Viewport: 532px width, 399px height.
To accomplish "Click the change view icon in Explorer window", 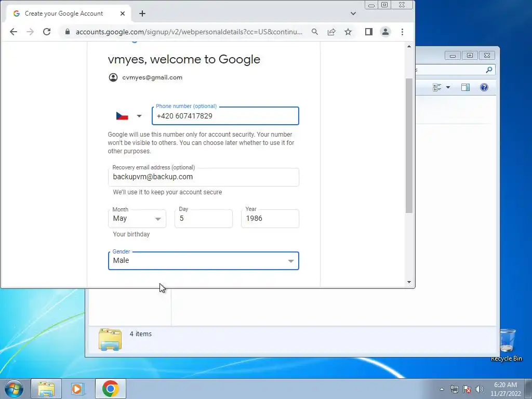I will [437, 87].
